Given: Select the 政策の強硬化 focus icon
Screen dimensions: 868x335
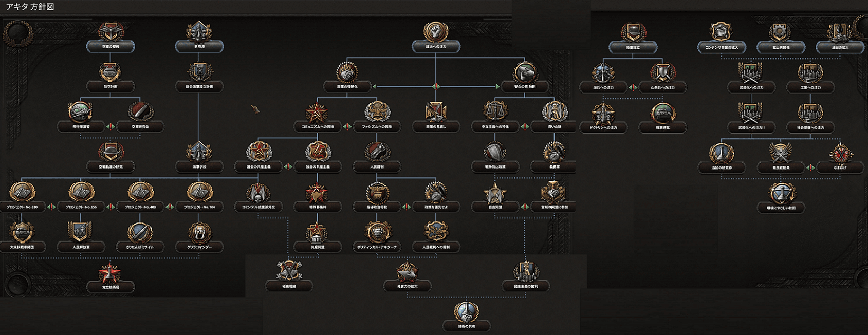Looking at the screenshot, I should 347,73.
